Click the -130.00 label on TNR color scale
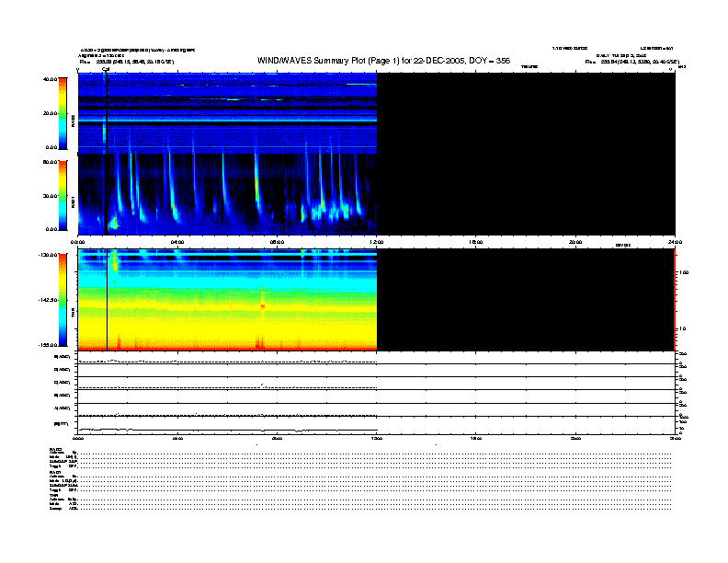The width and height of the screenshot is (728, 563). 48,255
